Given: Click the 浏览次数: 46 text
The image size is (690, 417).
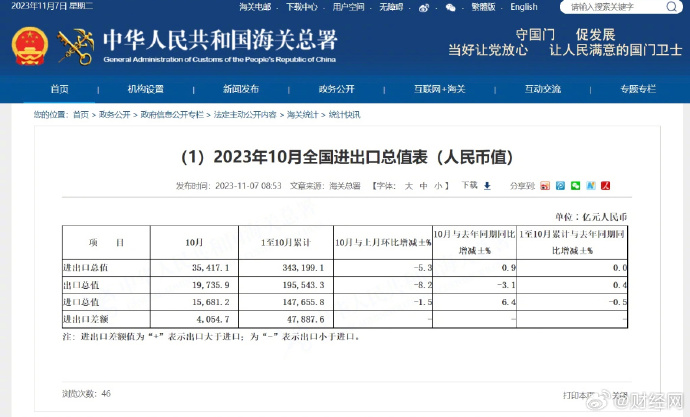Looking at the screenshot, I should (86, 394).
